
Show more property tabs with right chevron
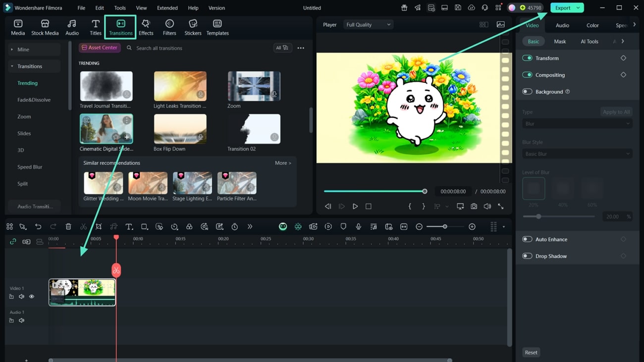coord(635,25)
